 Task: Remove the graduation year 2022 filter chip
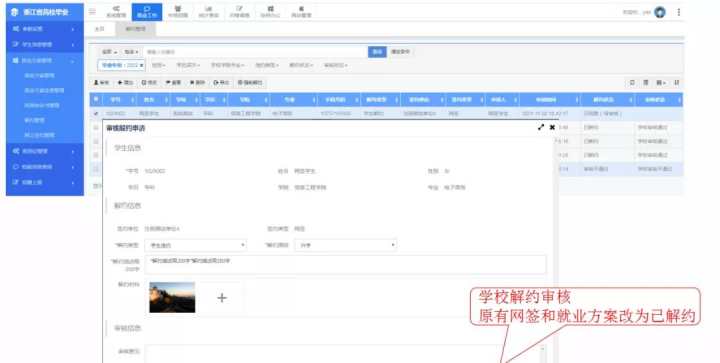141,66
